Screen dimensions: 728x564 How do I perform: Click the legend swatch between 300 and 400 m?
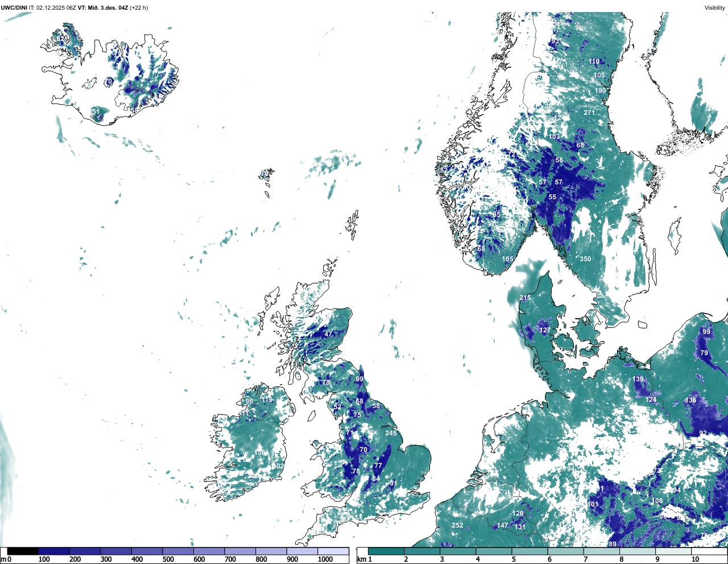tap(116, 551)
